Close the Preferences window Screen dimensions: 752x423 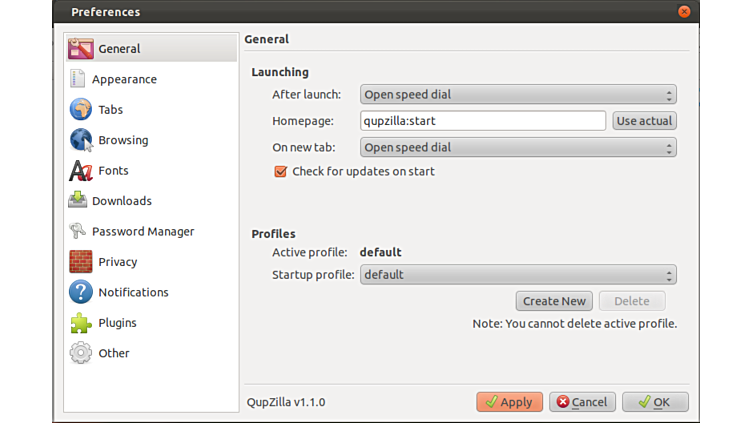[684, 12]
